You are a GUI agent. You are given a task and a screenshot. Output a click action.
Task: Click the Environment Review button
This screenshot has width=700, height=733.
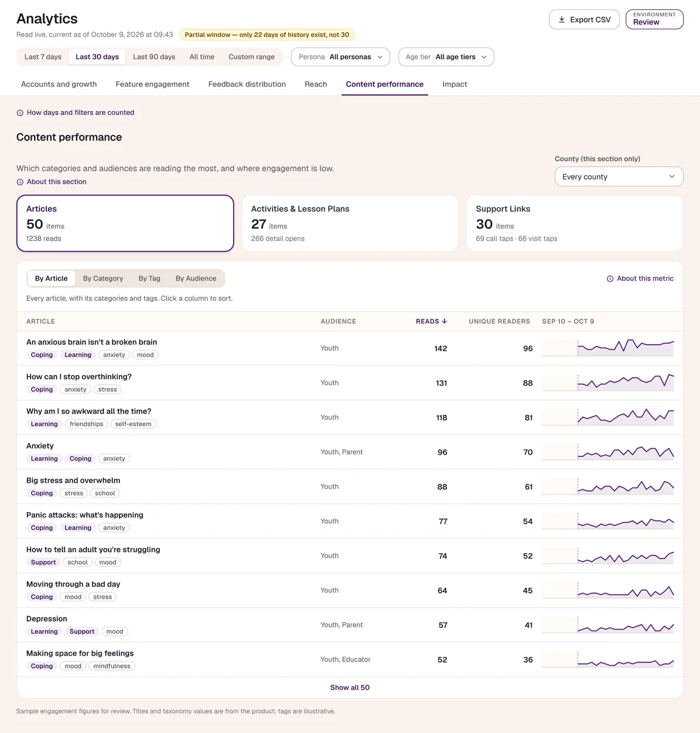pyautogui.click(x=654, y=19)
